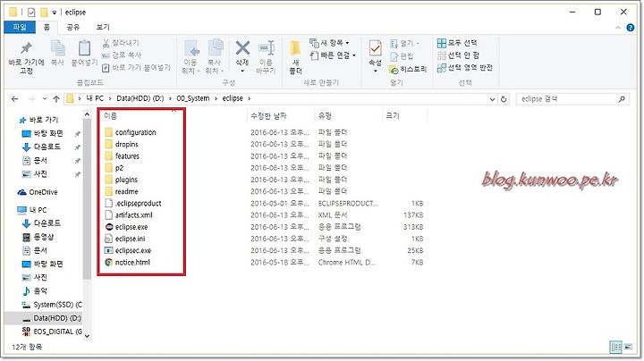644x361 pixels.
Task: Select the eclipsec.exe file icon
Action: 109,250
